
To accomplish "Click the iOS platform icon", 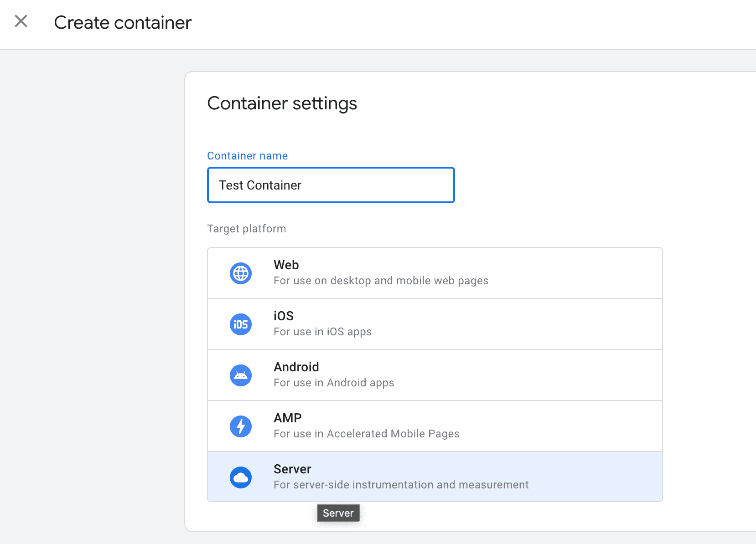I will coord(241,324).
